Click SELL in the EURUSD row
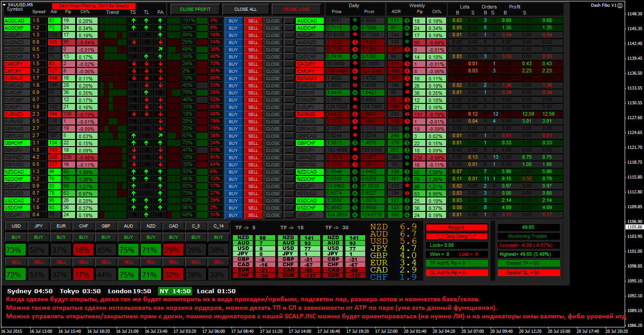 click(x=253, y=121)
